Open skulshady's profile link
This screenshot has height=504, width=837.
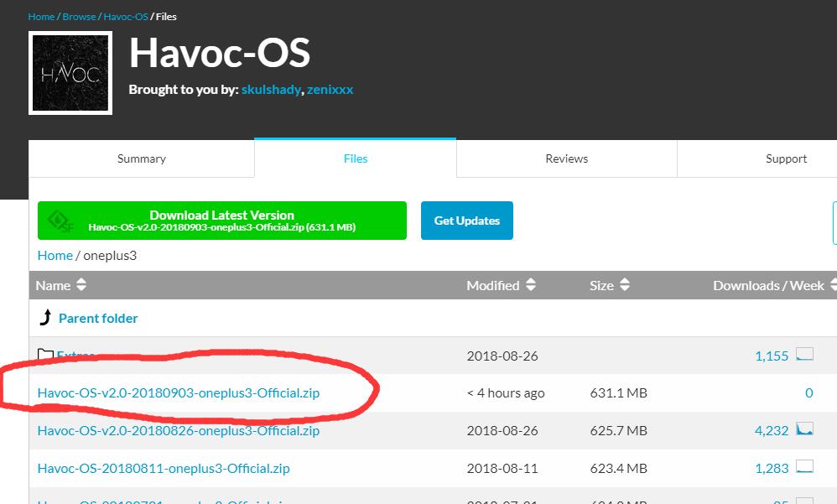(271, 89)
